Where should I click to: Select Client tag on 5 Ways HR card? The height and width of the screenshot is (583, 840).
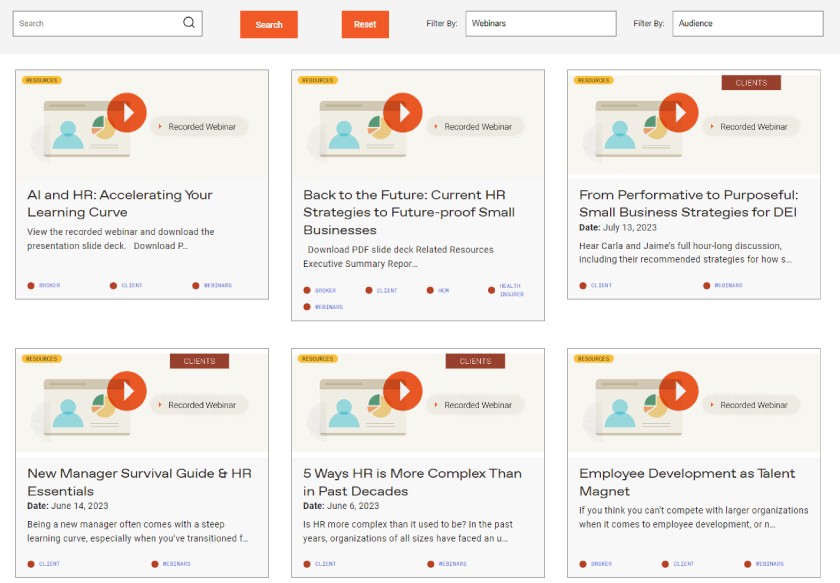tap(320, 564)
